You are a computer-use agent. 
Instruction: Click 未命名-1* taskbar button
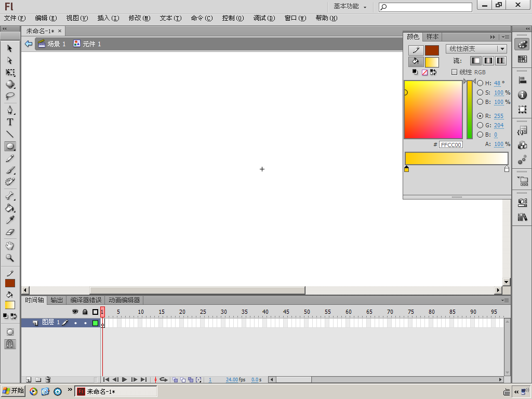coord(116,392)
